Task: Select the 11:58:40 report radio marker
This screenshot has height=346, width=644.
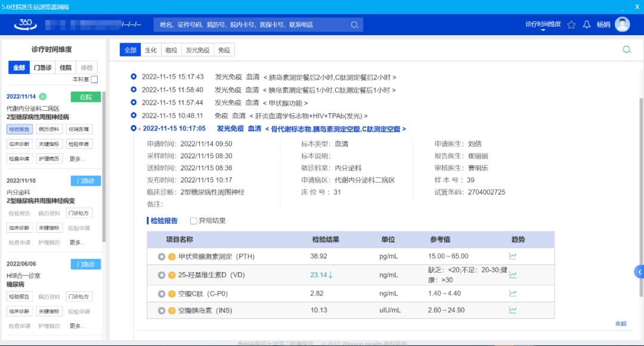Action: [x=134, y=89]
